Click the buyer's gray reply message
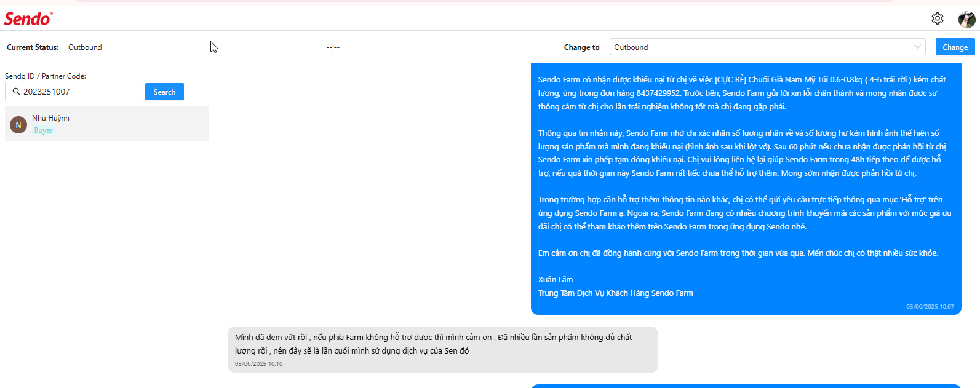Screen dimensions: 980x388 click(443, 349)
